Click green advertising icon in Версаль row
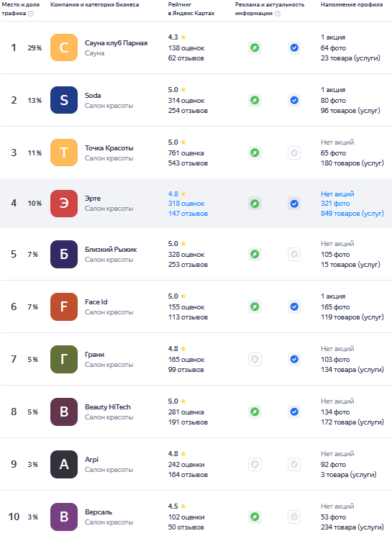The height and width of the screenshot is (536, 392). pyautogui.click(x=255, y=517)
